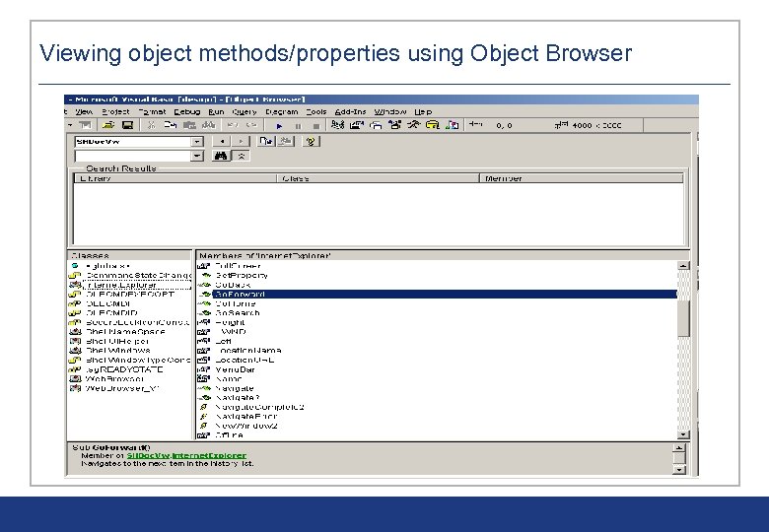Screen dimensions: 769x532
Task: Click the Object Browser toolbar icon
Action: click(394, 125)
